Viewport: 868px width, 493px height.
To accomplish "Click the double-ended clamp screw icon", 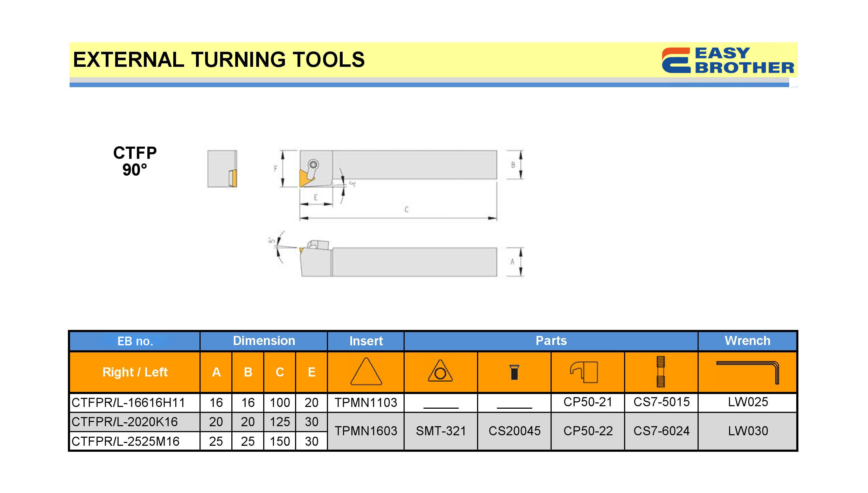I will 660,372.
